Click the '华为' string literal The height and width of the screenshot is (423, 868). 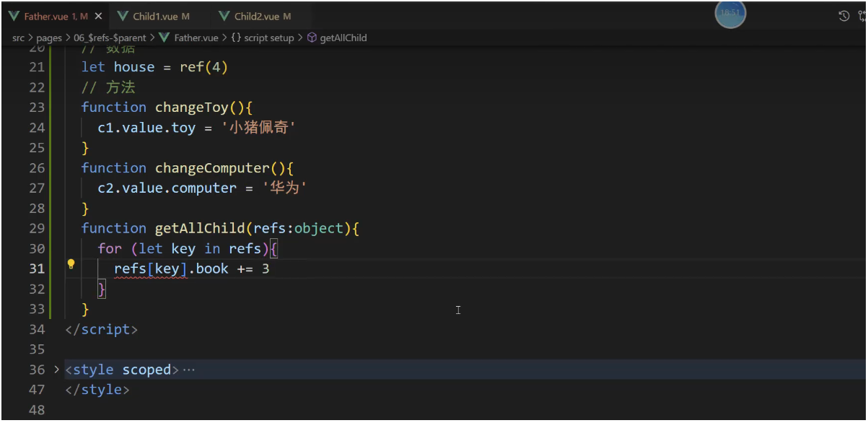point(284,188)
